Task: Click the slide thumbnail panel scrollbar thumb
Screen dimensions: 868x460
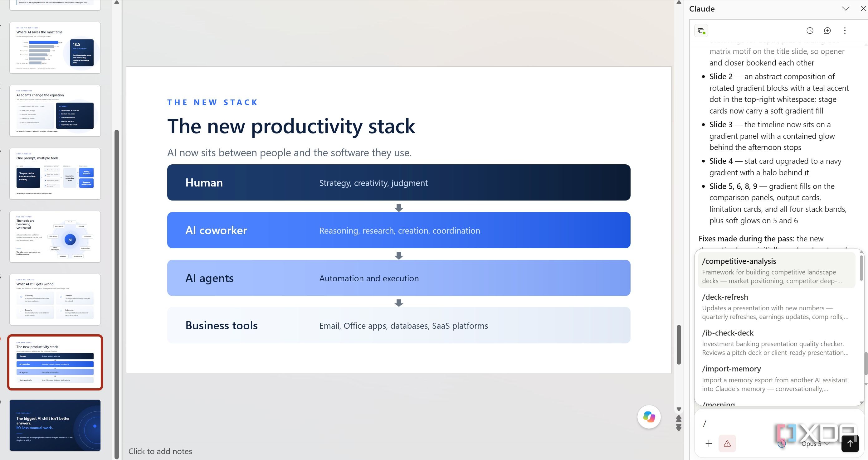Action: click(117, 294)
